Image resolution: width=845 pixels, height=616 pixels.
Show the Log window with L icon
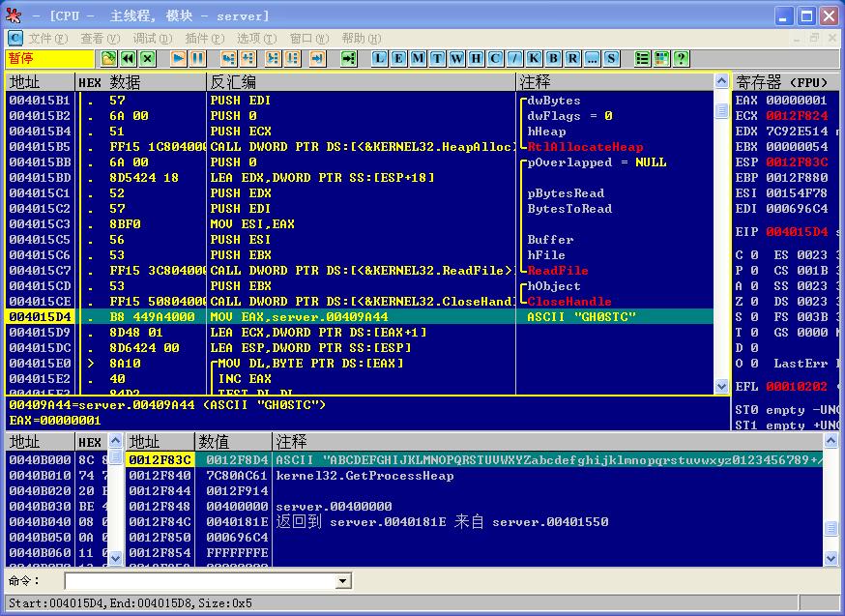pos(379,59)
